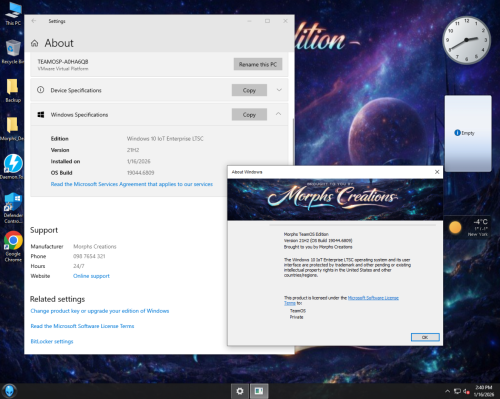Open Defender Control shortcut
This screenshot has width=500, height=399.
13,207
